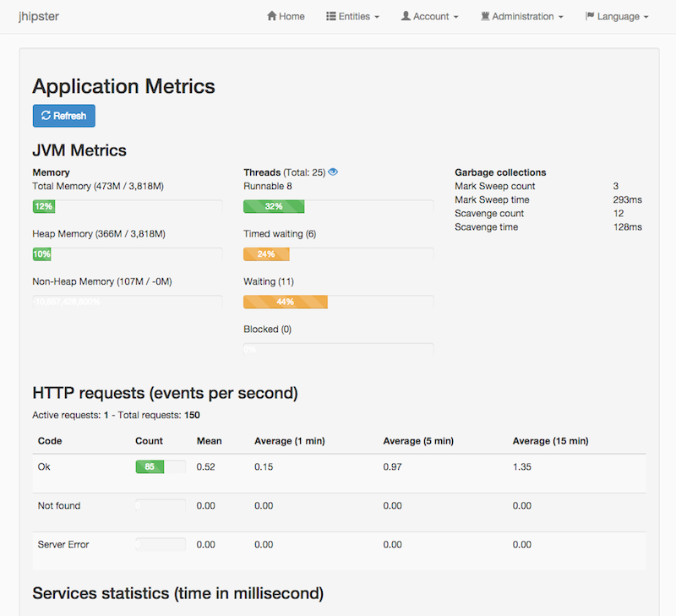Viewport: 676px width, 616px height.
Task: Click the Average (15 min) column header
Action: coord(550,441)
